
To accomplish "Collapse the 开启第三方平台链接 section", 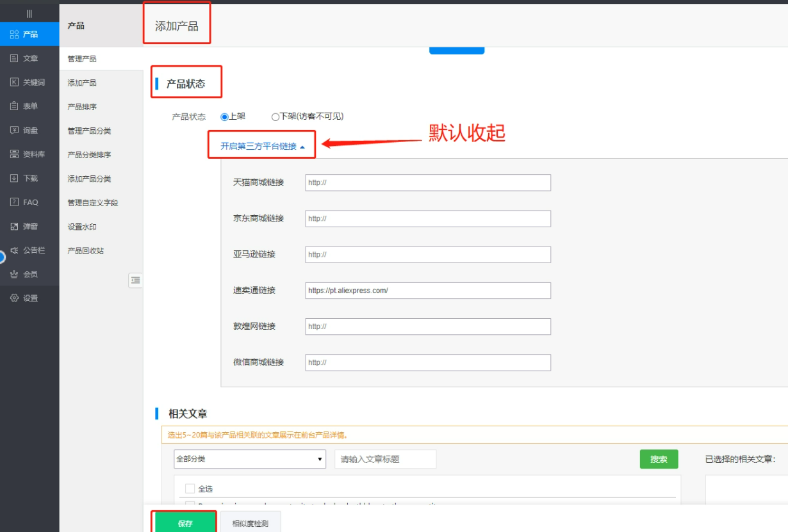I will pyautogui.click(x=262, y=146).
